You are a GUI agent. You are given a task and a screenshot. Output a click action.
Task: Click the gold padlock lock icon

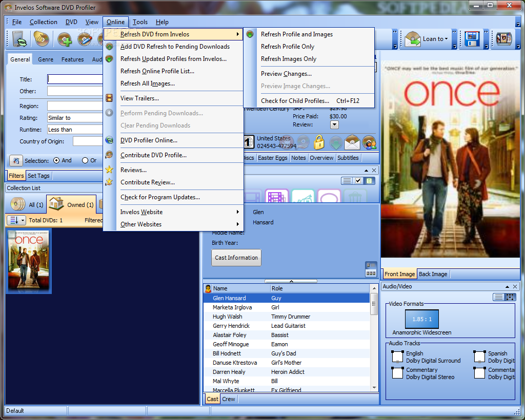pos(319,142)
